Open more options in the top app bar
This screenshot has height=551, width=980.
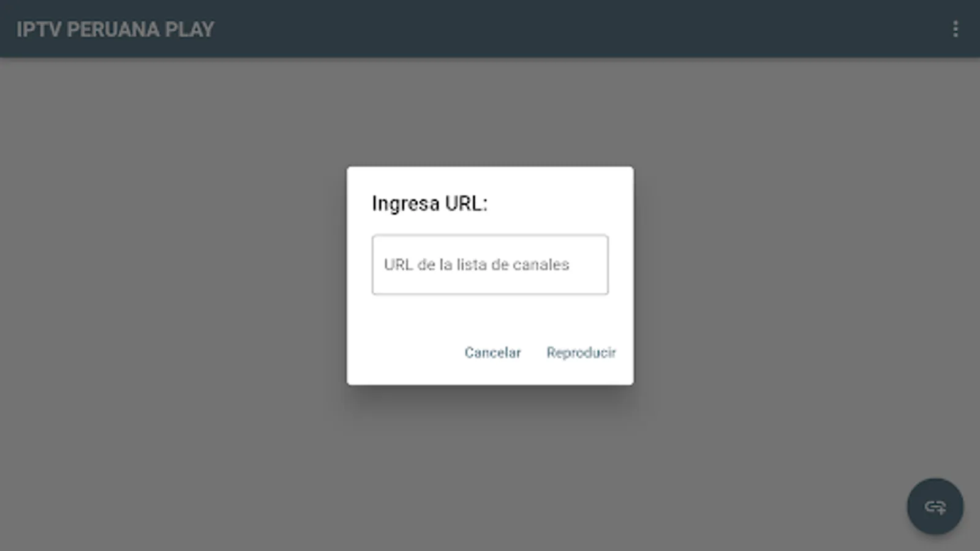pyautogui.click(x=955, y=29)
